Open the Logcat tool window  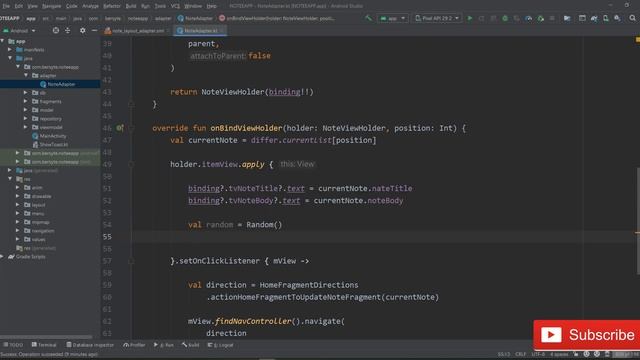coord(220,345)
